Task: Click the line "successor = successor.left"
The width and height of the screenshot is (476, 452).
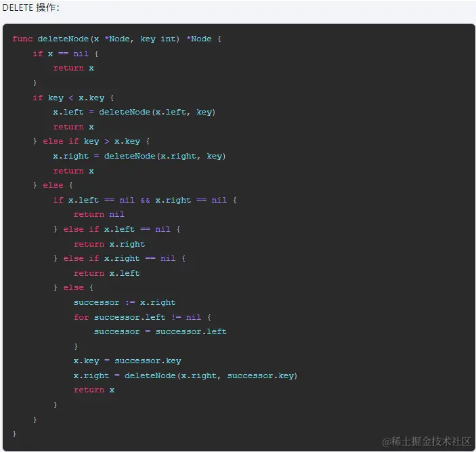Action: pyautogui.click(x=160, y=331)
